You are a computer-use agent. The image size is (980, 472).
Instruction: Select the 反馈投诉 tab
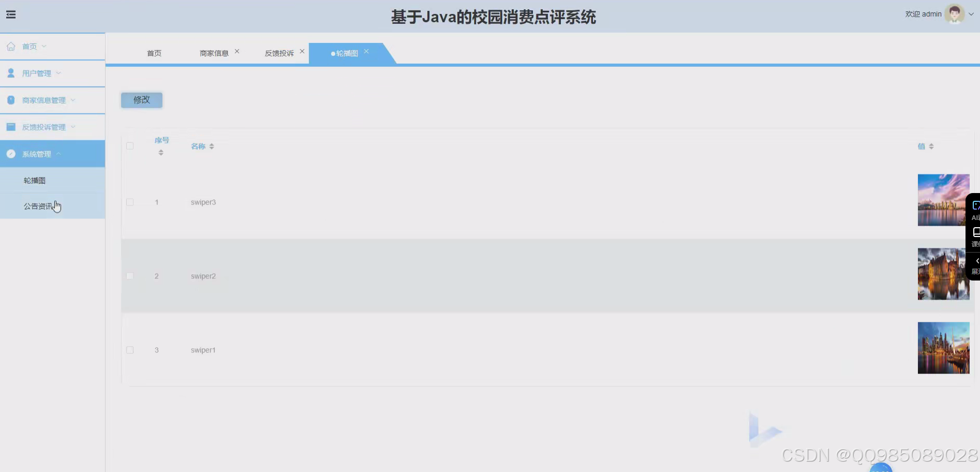279,52
